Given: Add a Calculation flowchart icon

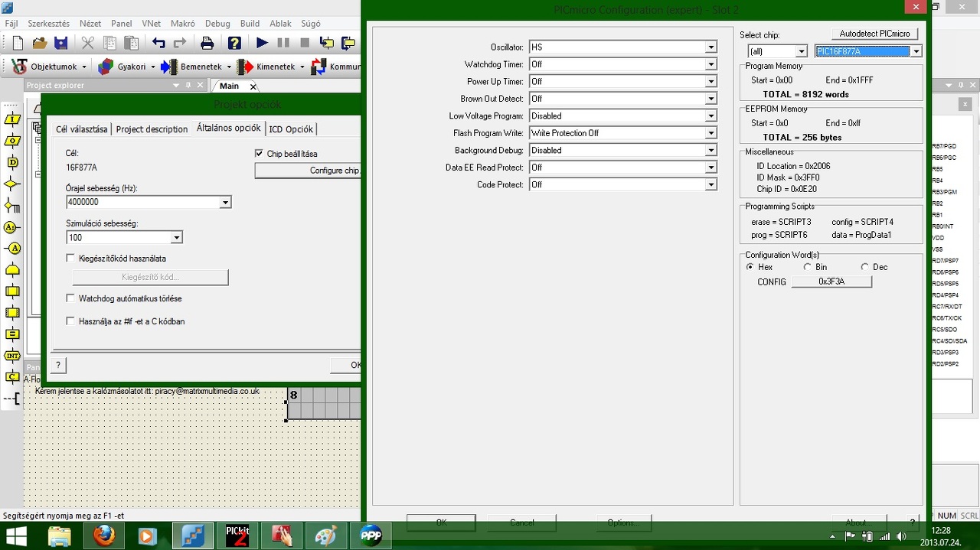Looking at the screenshot, I should [x=12, y=334].
